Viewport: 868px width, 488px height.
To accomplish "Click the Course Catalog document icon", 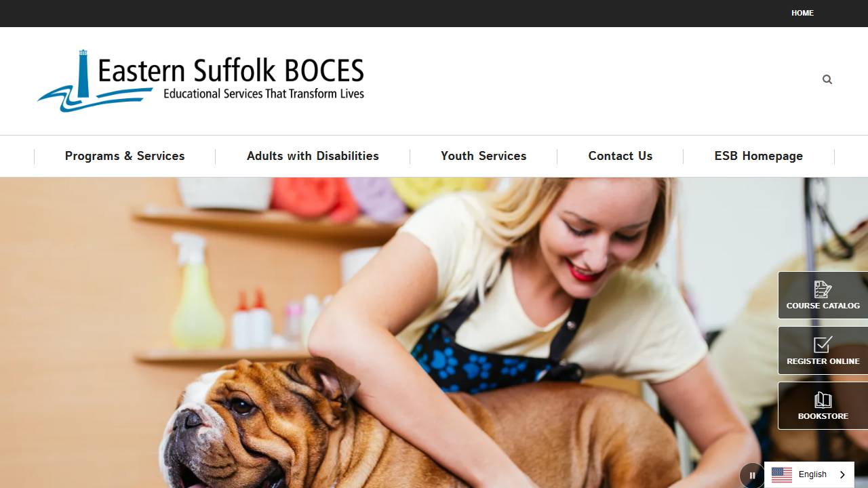I will [x=823, y=289].
